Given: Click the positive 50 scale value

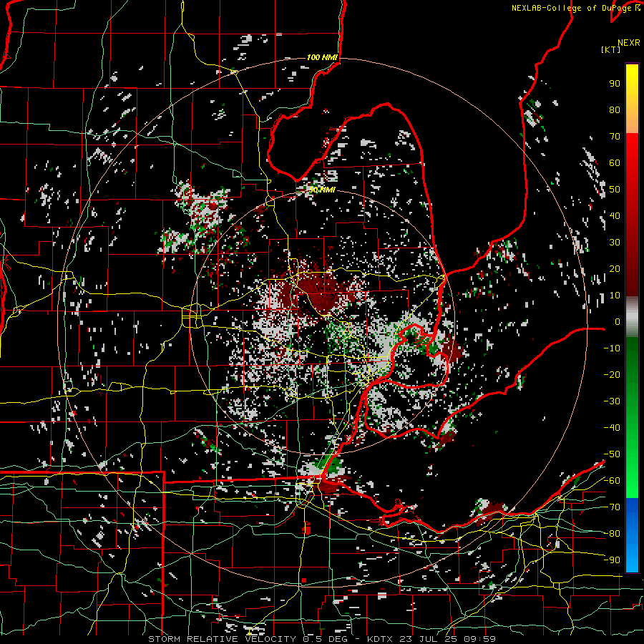Looking at the screenshot, I should pyautogui.click(x=615, y=190).
